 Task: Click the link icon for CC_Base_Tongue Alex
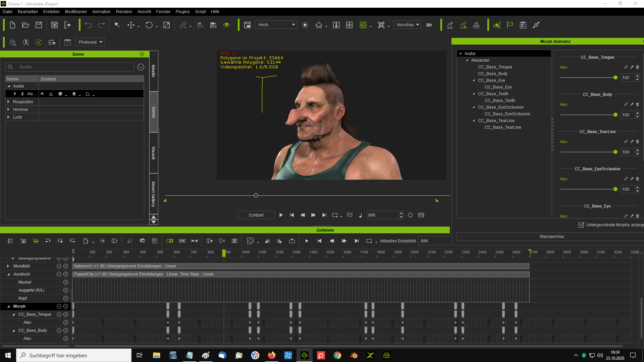pyautogui.click(x=626, y=67)
